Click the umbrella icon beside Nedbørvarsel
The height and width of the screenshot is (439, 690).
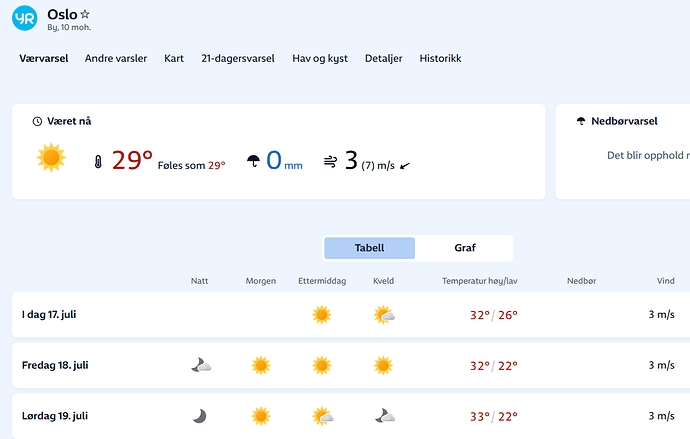click(581, 121)
